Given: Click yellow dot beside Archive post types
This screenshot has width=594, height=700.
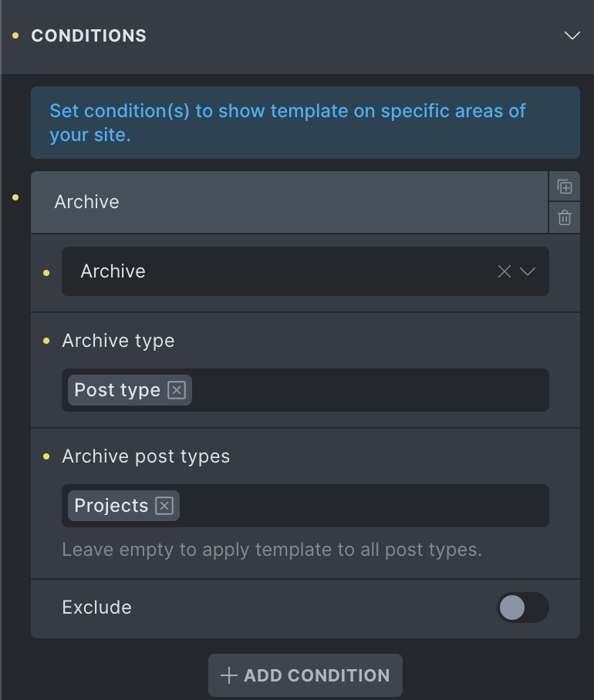Looking at the screenshot, I should [46, 456].
